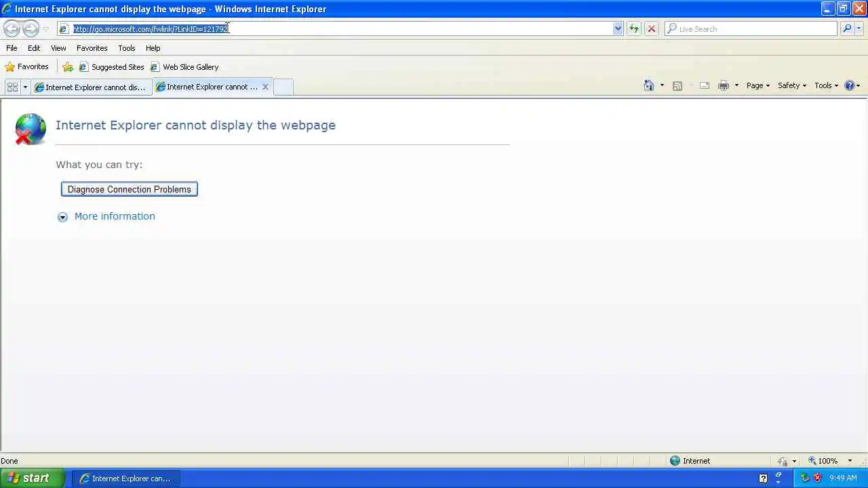Click the red security shield tray icon

point(817,478)
